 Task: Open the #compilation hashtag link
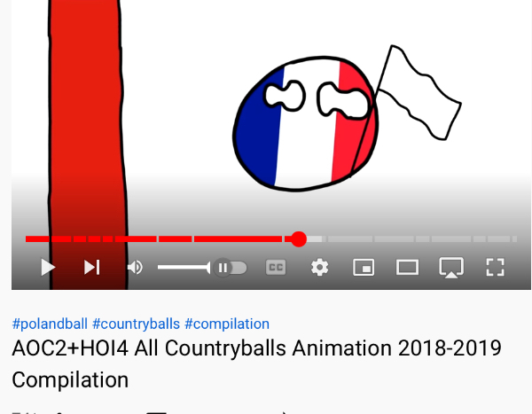227,324
